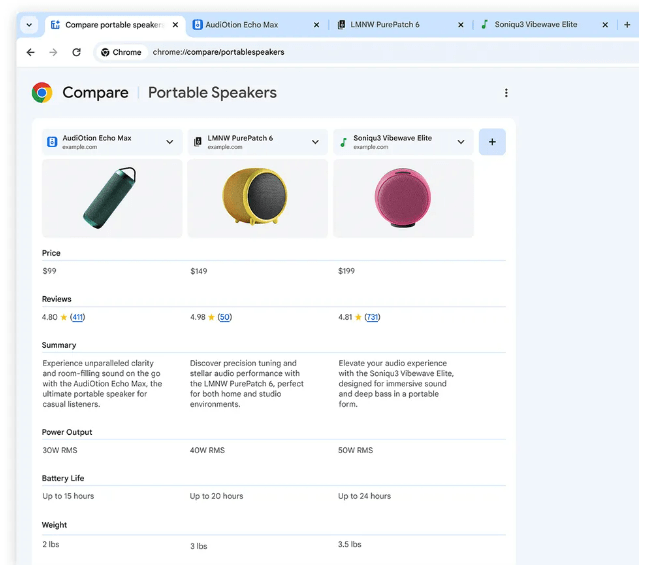Click the green AudiOtion Echo Max speaker image

click(110, 198)
